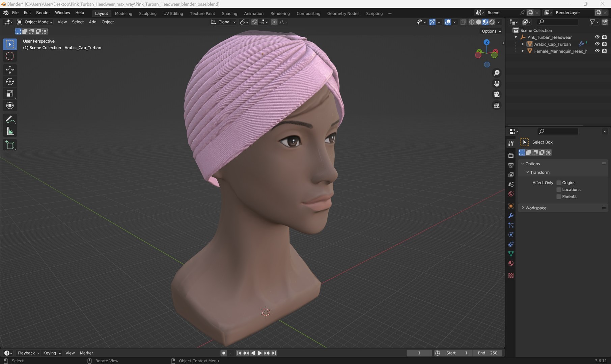Image resolution: width=611 pixels, height=364 pixels.
Task: Switch perspective/orthographic with grid icon
Action: click(x=497, y=105)
